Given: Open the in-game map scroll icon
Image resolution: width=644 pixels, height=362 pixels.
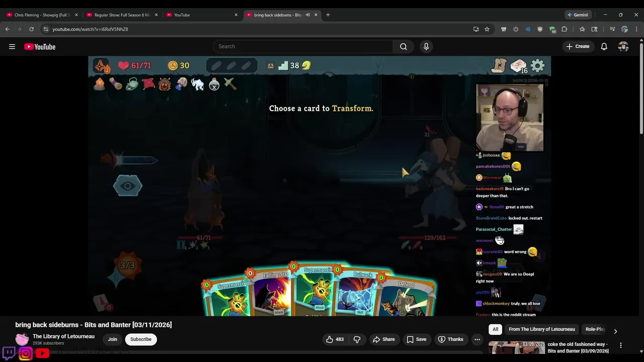Looking at the screenshot, I should (499, 65).
